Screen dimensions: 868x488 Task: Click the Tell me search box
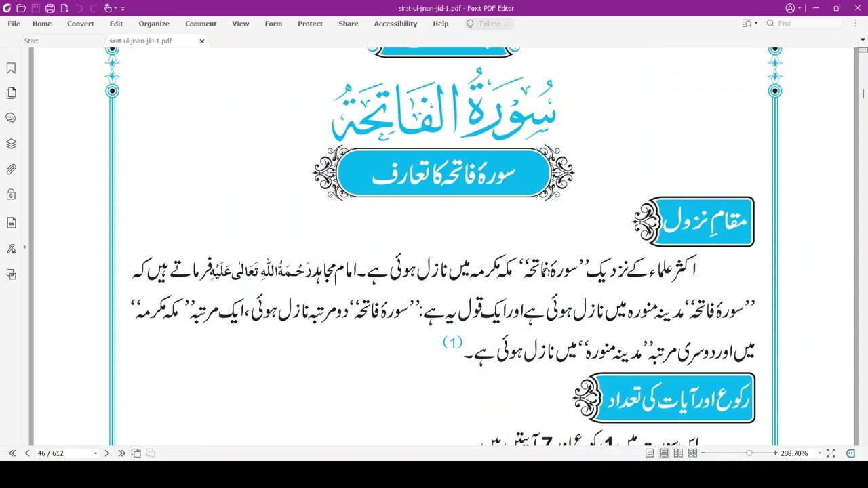tap(490, 24)
